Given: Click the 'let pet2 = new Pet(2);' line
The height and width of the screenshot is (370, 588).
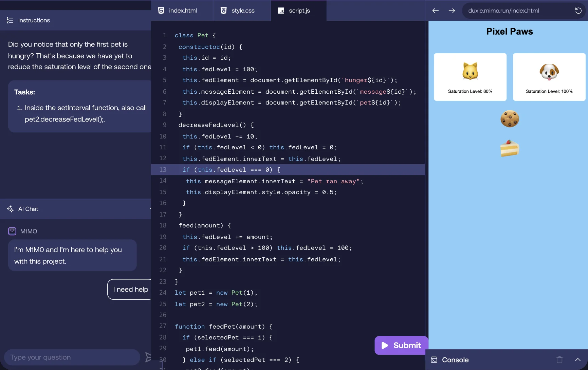Looking at the screenshot, I should (x=216, y=304).
